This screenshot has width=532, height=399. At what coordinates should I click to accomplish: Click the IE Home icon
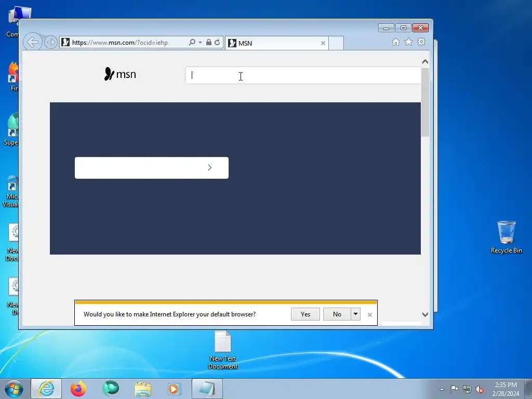pos(395,42)
